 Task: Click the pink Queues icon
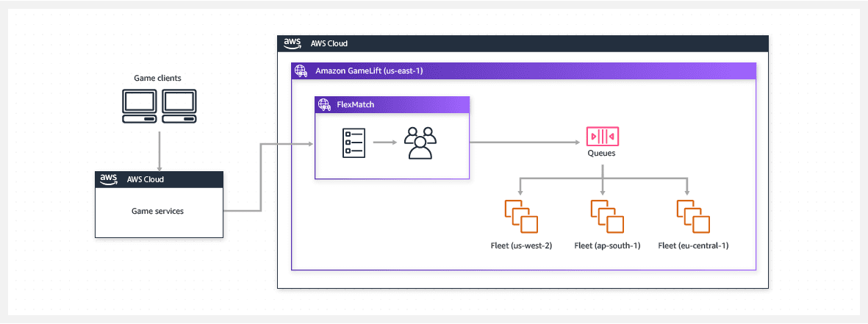click(602, 135)
